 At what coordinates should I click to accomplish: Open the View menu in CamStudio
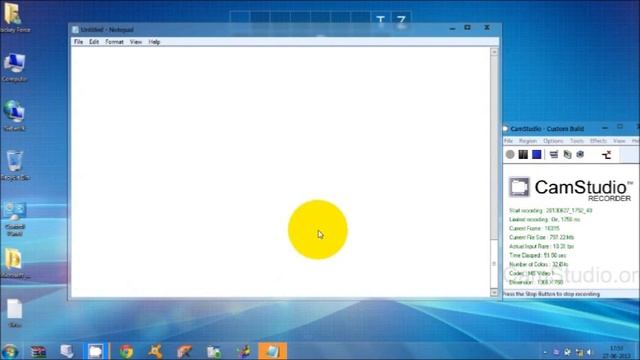tap(619, 141)
